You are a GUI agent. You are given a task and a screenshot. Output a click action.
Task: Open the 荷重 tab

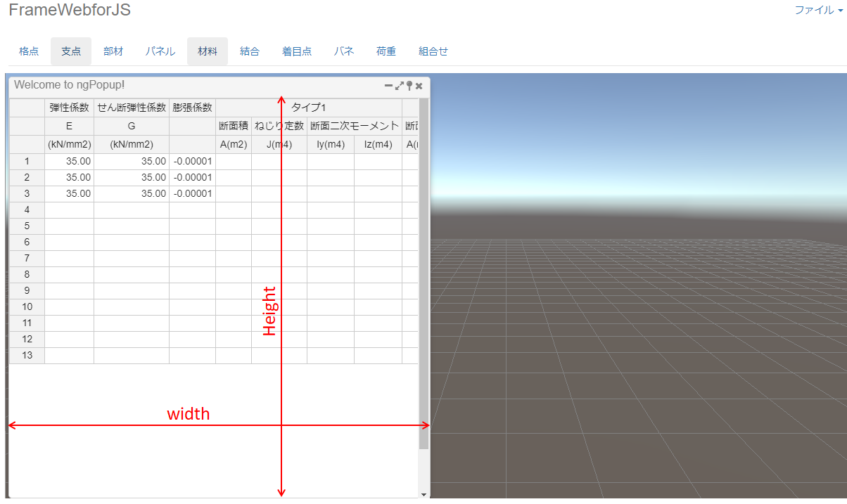point(386,51)
